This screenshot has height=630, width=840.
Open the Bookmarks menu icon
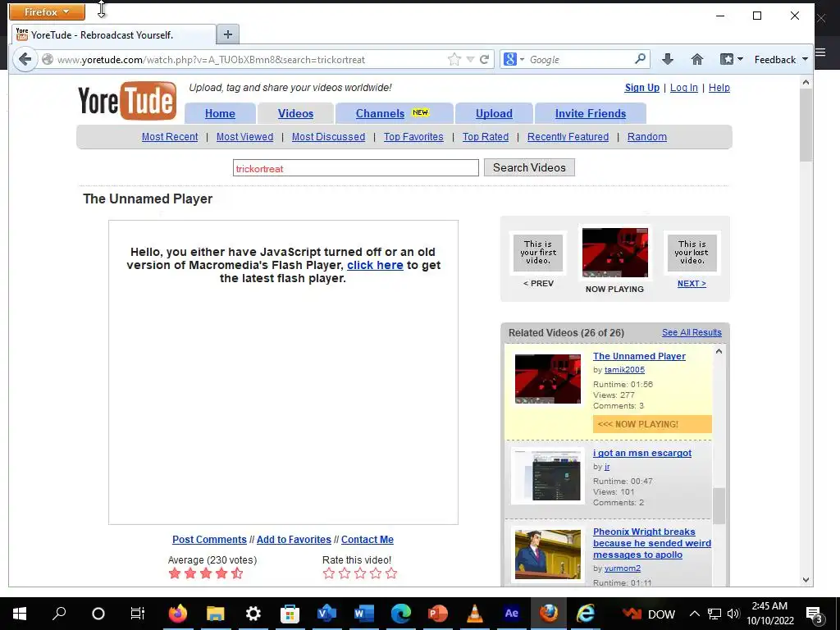click(x=731, y=59)
